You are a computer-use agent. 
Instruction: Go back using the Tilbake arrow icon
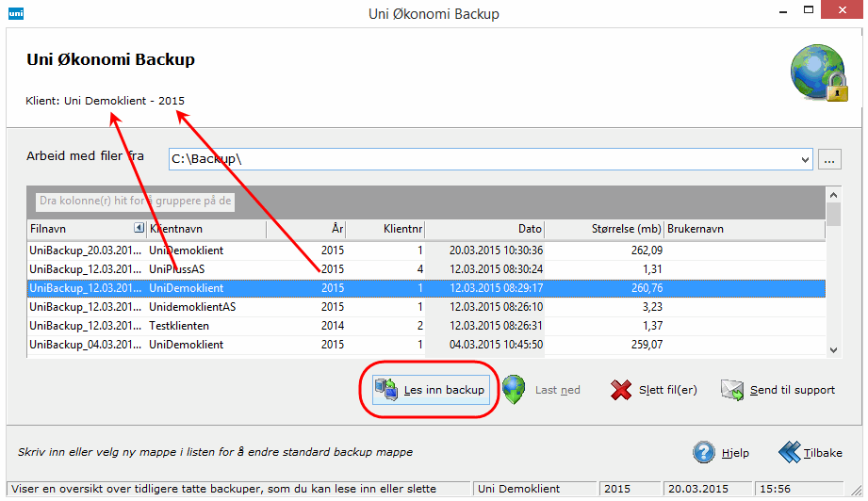tap(789, 452)
